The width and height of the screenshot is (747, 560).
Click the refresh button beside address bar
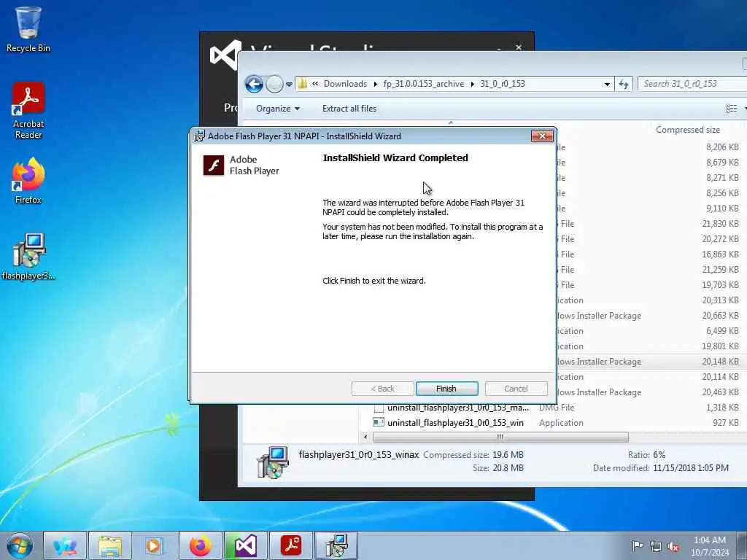tap(624, 84)
